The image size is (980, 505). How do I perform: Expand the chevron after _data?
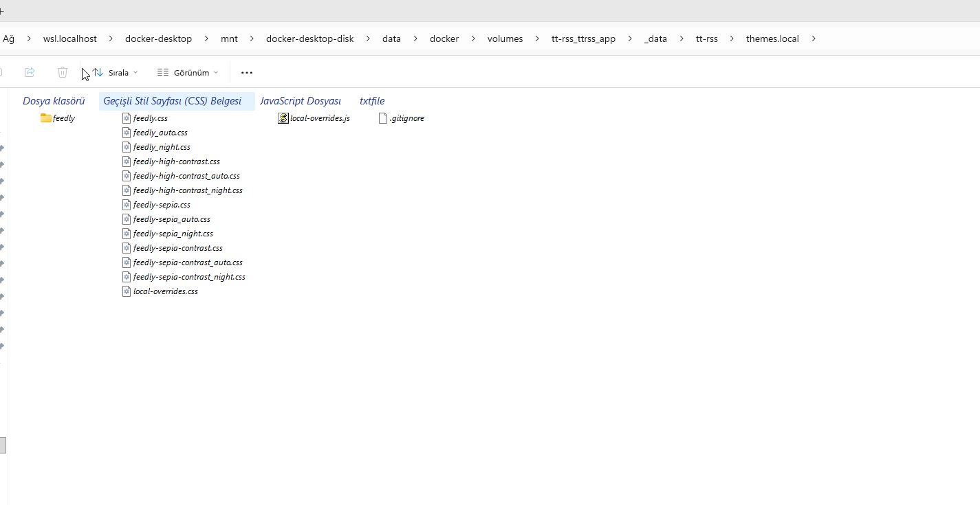682,38
